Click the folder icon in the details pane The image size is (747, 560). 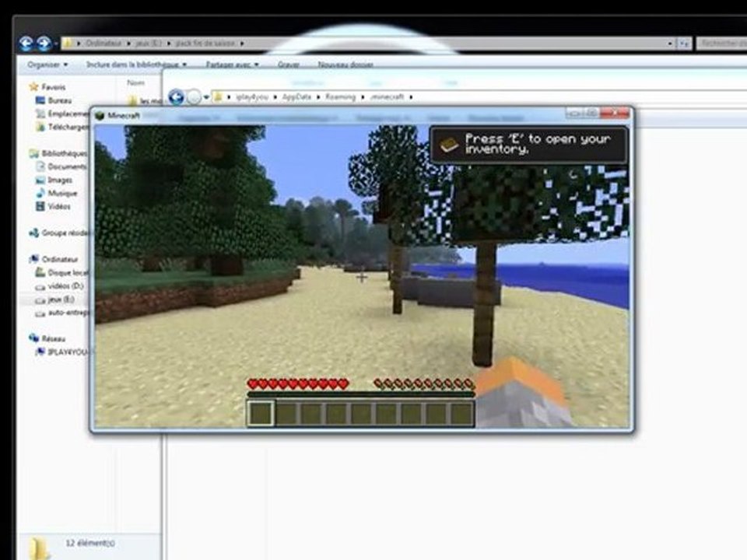tap(40, 550)
